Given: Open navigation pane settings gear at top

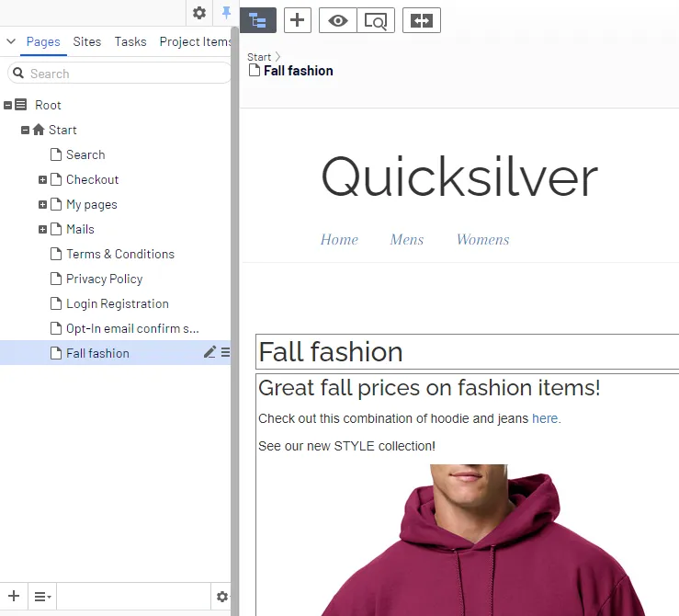Looking at the screenshot, I should [198, 13].
